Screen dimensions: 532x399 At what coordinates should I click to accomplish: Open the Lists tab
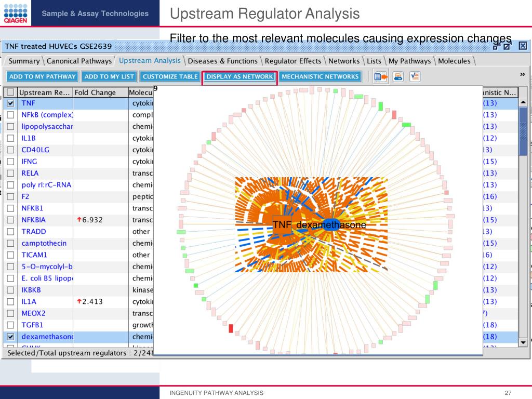pos(374,61)
